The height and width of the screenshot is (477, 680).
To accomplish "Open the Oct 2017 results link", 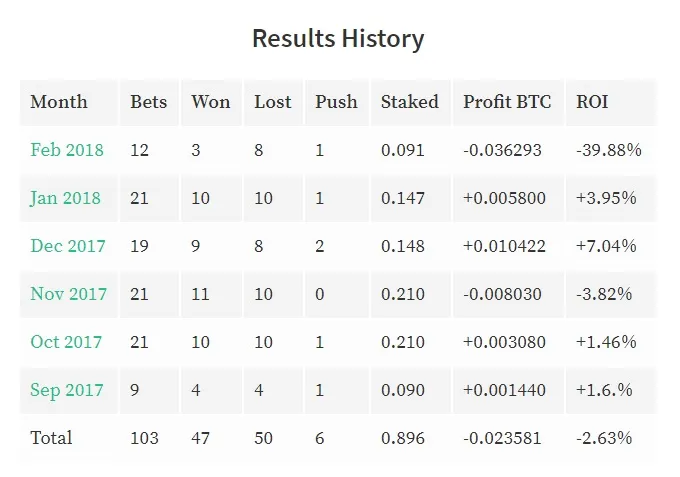I will (66, 342).
